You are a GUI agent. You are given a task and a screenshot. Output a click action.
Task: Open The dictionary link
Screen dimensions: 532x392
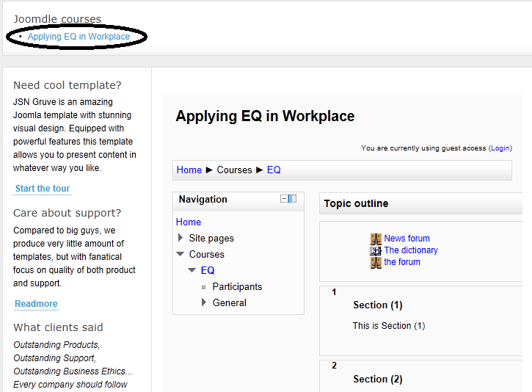(410, 250)
